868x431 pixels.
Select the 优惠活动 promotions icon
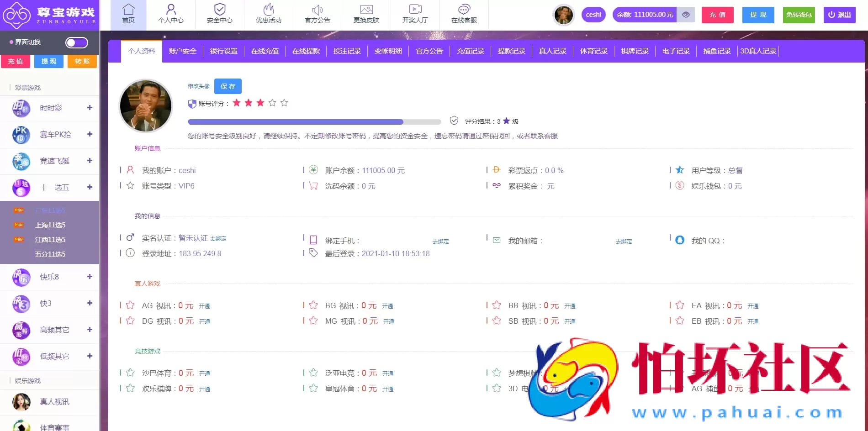[x=269, y=14]
